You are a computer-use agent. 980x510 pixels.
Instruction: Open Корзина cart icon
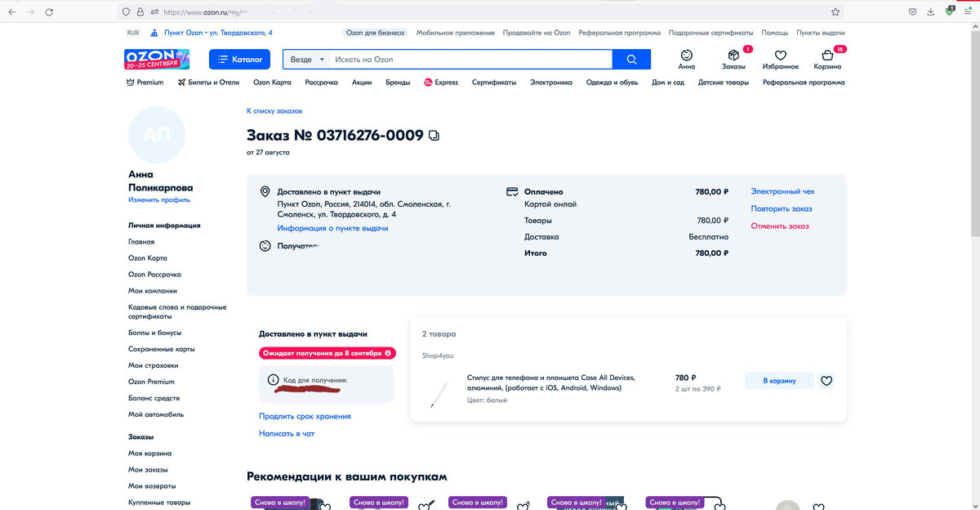pyautogui.click(x=827, y=55)
